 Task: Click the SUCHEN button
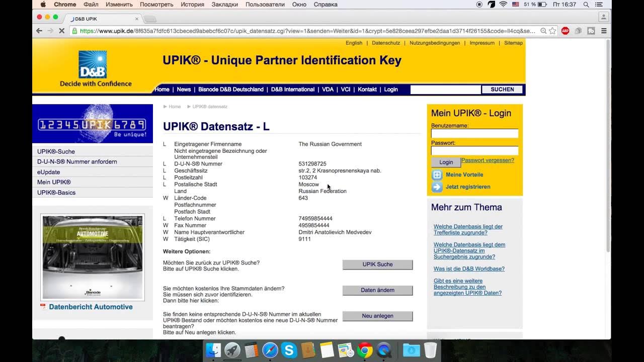click(x=503, y=89)
